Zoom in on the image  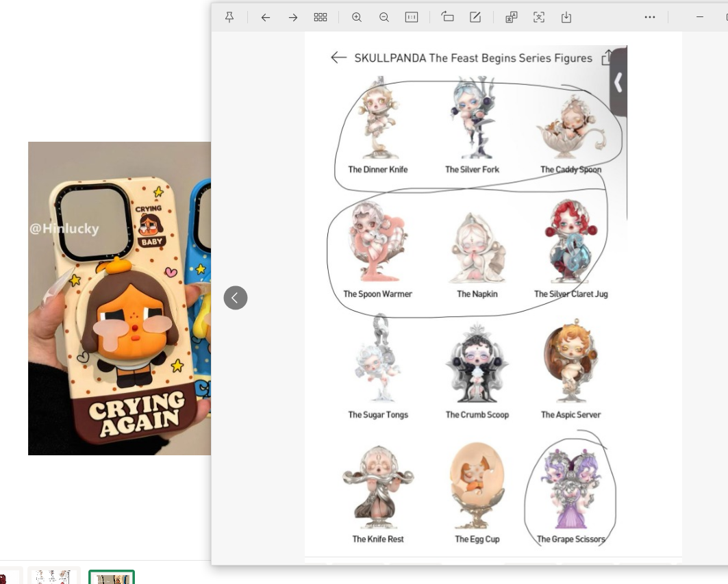point(356,16)
